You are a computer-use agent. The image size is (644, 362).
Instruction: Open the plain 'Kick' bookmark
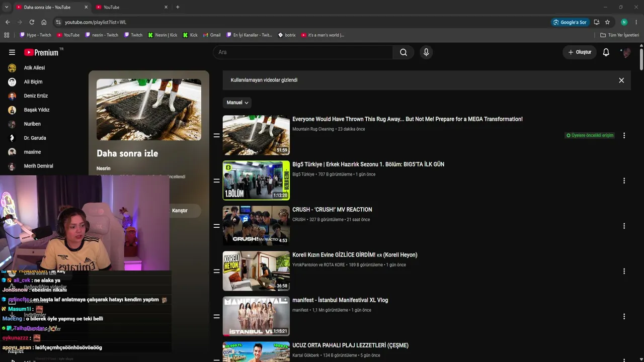(x=190, y=35)
